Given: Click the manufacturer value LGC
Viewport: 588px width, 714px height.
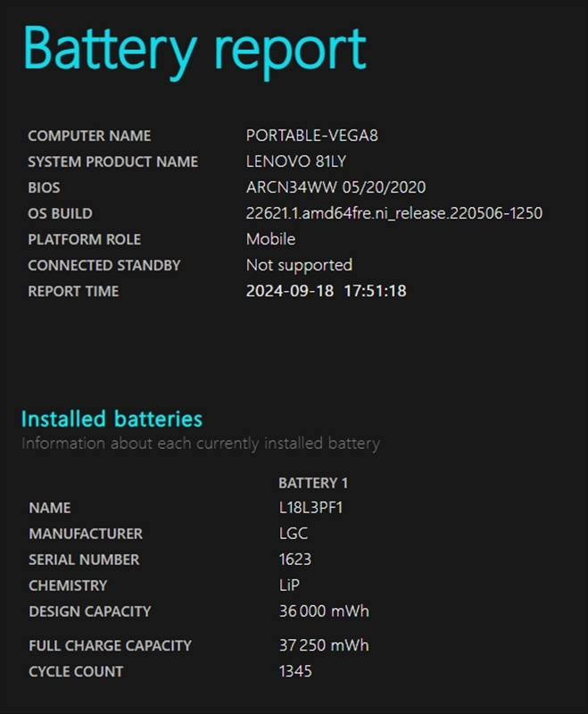Looking at the screenshot, I should coord(293,533).
